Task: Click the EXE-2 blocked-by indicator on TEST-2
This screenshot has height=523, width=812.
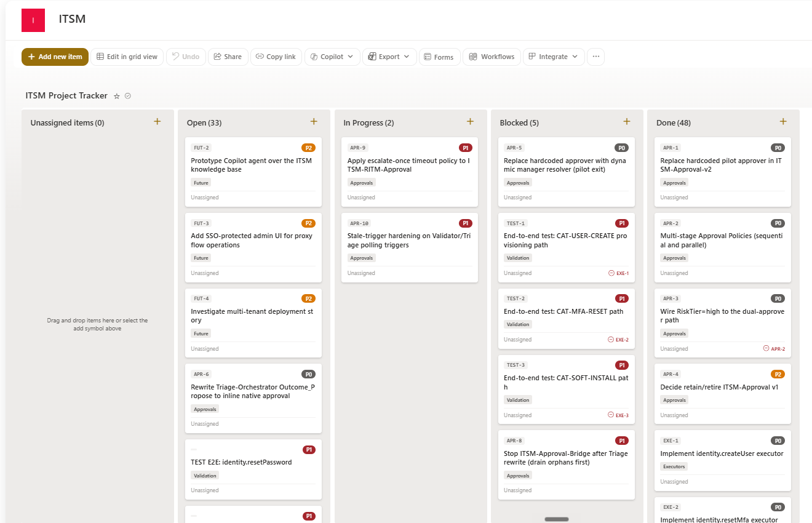Action: (618, 340)
